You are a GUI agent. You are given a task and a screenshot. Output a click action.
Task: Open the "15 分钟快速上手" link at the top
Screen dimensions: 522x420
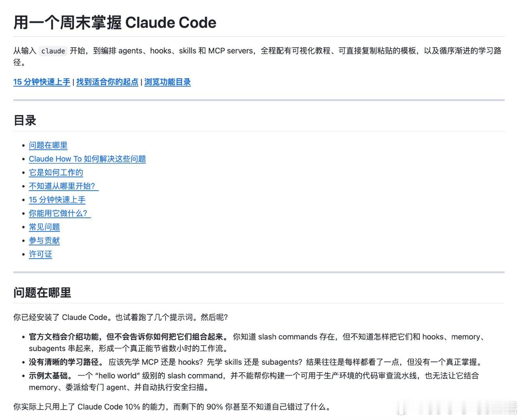[41, 82]
